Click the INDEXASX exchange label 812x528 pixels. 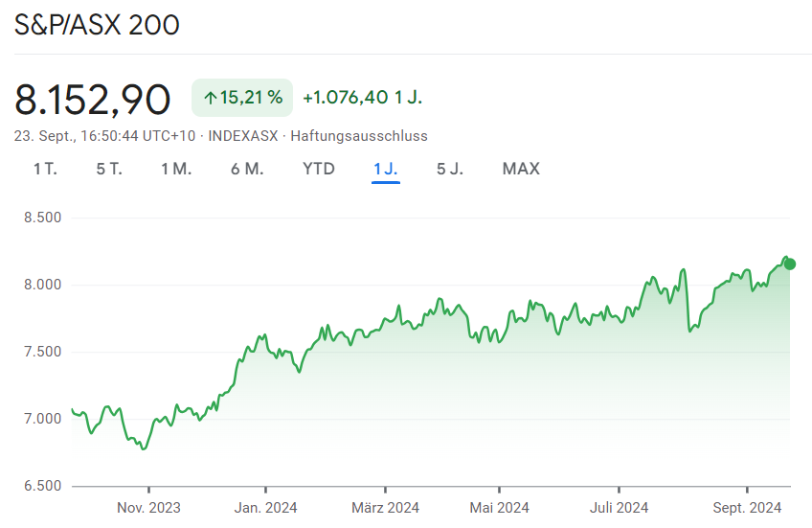point(243,136)
